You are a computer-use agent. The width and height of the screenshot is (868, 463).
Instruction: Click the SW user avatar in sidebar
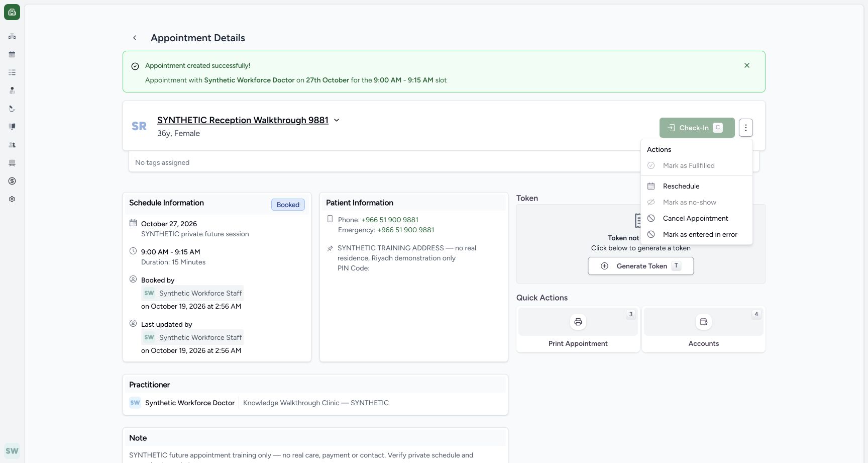[x=12, y=451]
